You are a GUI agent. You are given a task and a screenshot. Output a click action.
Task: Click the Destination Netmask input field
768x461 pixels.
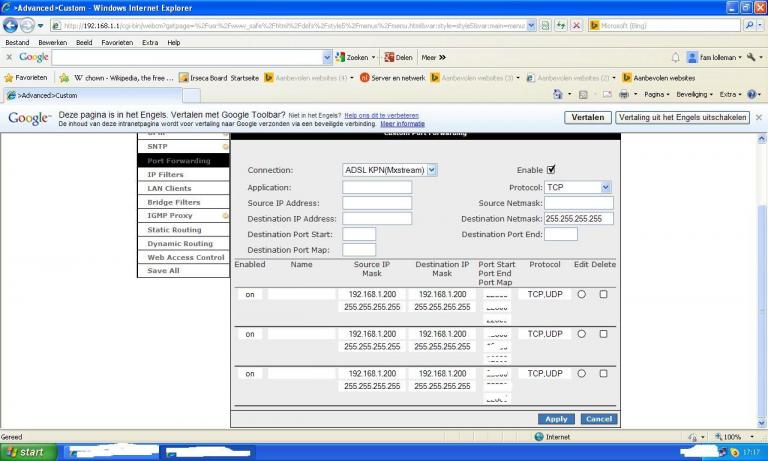[579, 218]
